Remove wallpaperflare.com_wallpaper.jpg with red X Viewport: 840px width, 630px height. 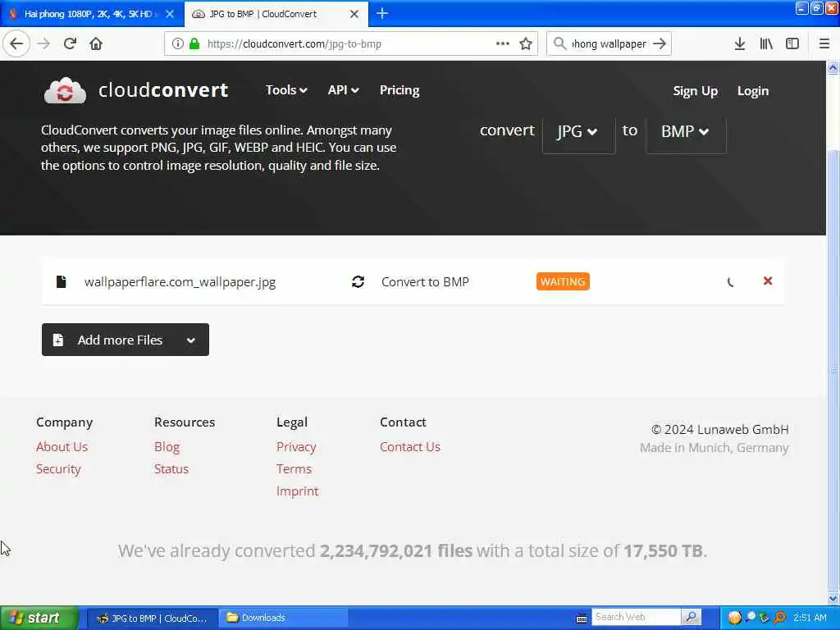(768, 281)
